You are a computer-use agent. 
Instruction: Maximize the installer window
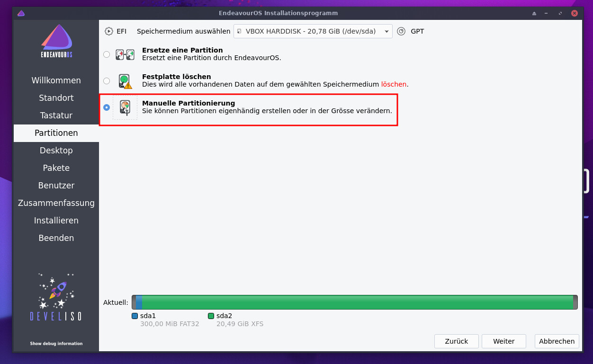coord(561,13)
